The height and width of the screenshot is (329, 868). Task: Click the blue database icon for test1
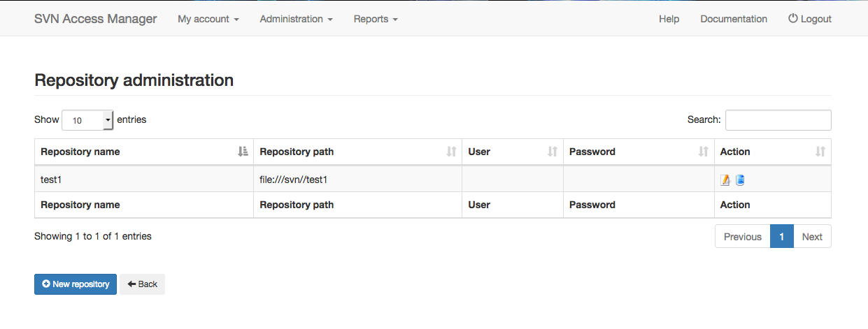pyautogui.click(x=740, y=180)
